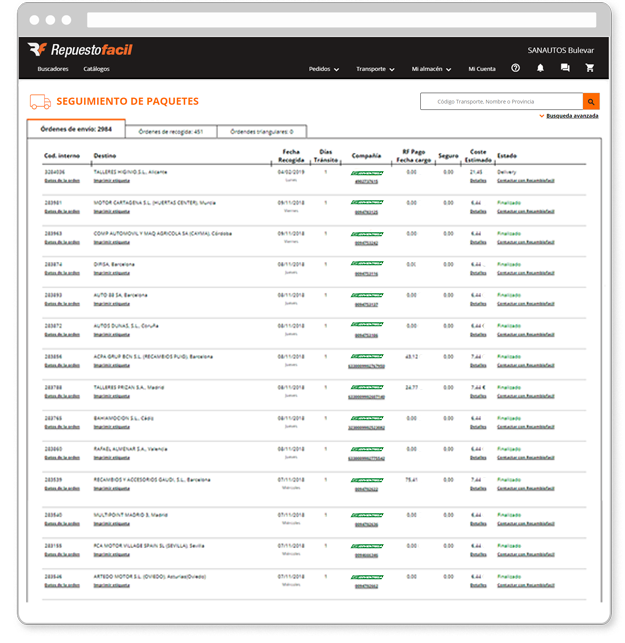This screenshot has width=625, height=643.
Task: Open the Buscadores menu
Action: pos(53,69)
